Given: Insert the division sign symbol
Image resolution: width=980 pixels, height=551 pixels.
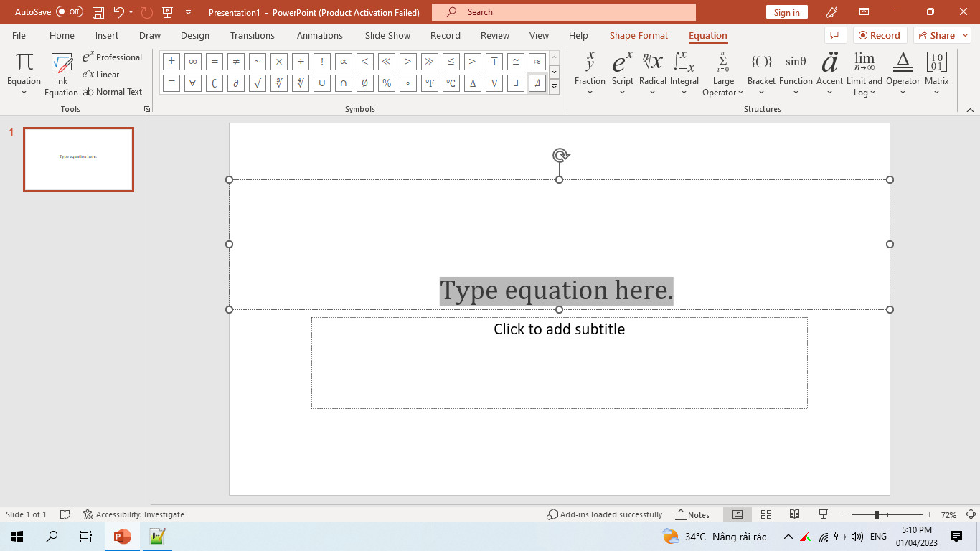Looking at the screenshot, I should tap(301, 62).
